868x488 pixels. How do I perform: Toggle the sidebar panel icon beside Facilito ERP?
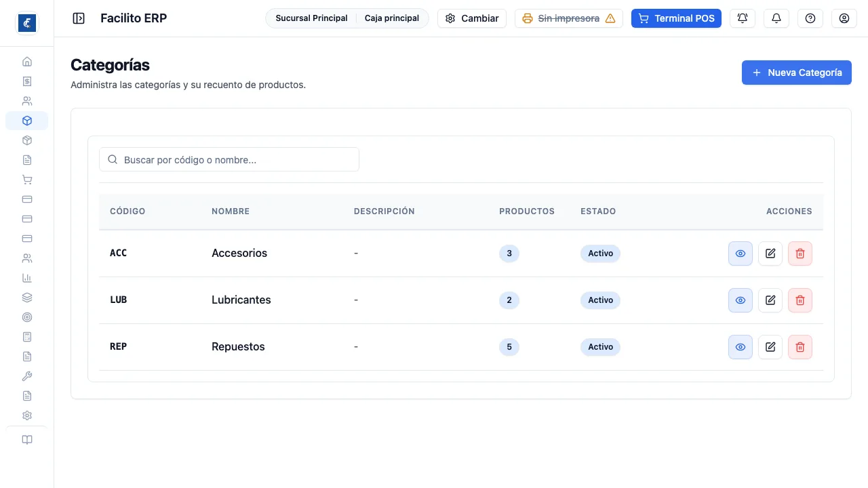(79, 18)
